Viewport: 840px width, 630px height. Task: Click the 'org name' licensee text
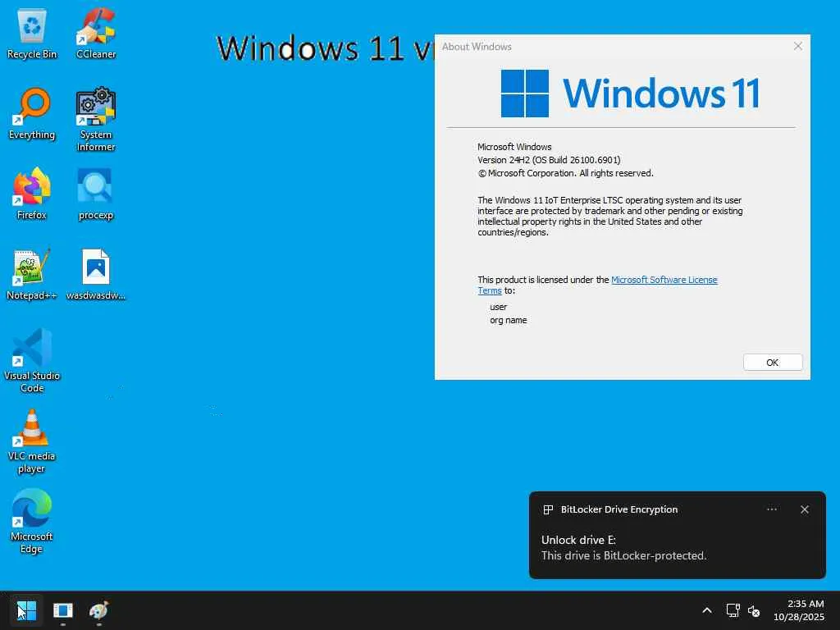coord(508,321)
